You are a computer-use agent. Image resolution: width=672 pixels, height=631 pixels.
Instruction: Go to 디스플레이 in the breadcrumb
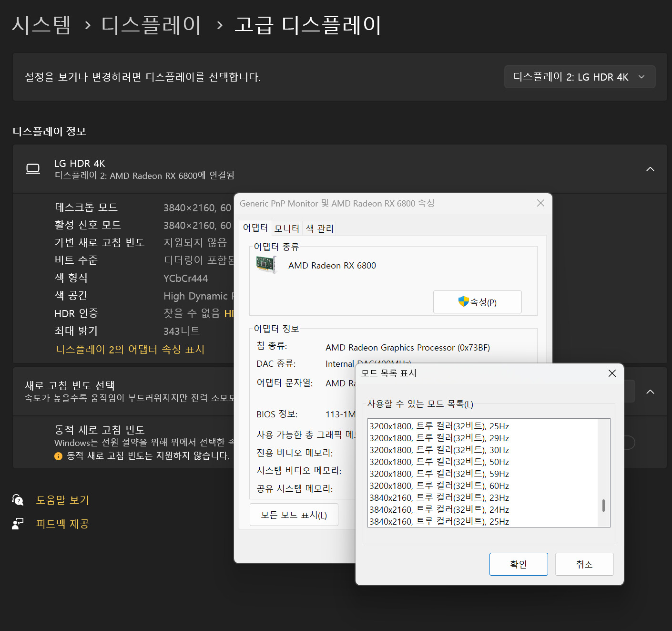point(151,25)
